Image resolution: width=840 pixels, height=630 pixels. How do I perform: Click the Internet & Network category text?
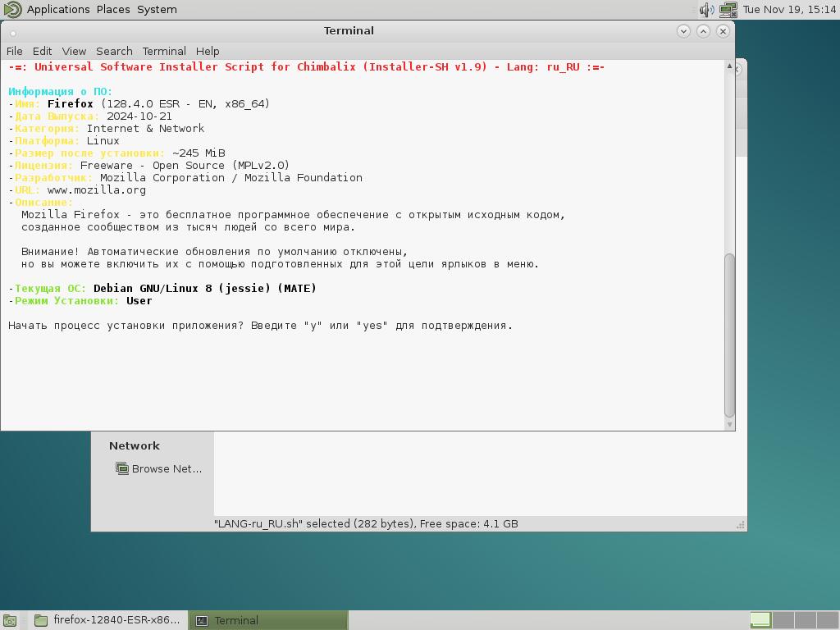coord(145,129)
